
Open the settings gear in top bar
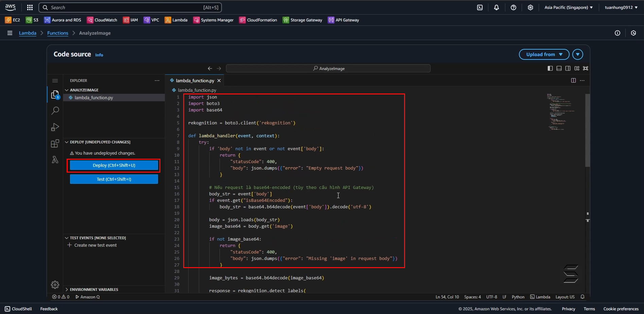530,7
